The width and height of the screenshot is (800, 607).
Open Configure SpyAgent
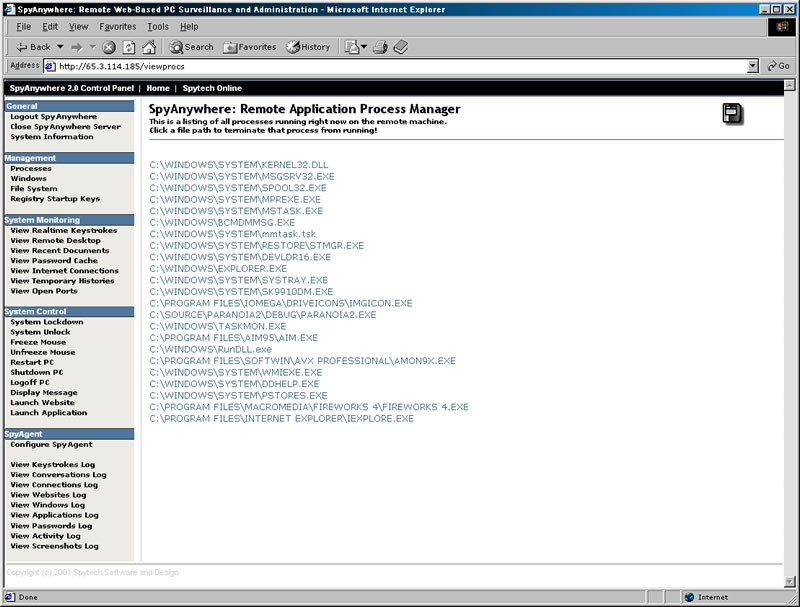click(52, 444)
